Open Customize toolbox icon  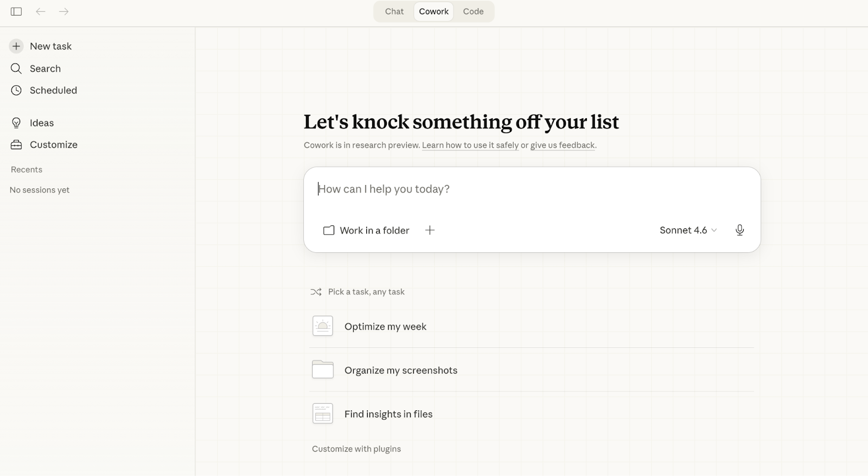coord(16,144)
